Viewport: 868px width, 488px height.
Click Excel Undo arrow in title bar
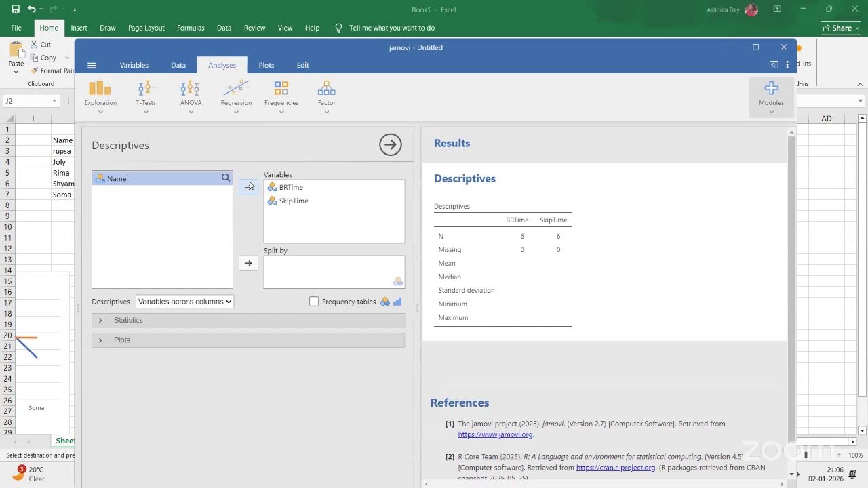coord(31,9)
